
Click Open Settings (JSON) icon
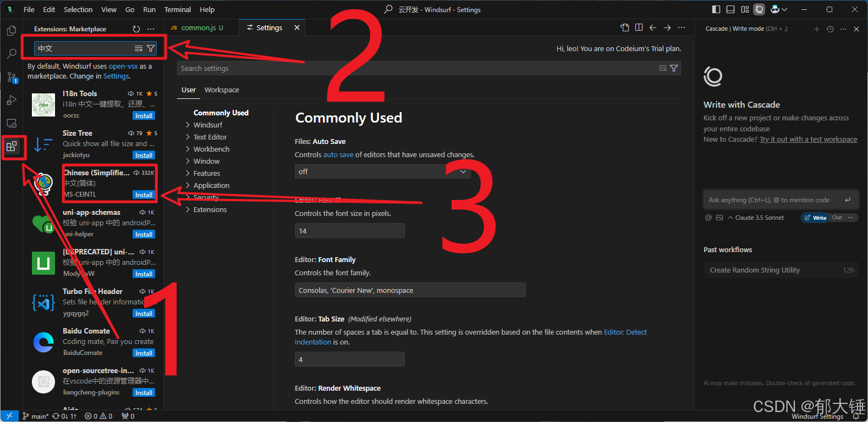[x=625, y=27]
